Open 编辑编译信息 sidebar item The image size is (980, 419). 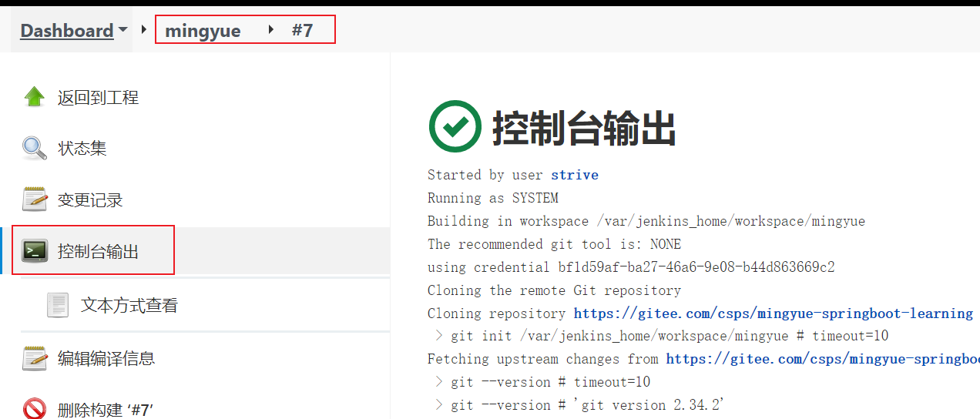click(x=106, y=358)
